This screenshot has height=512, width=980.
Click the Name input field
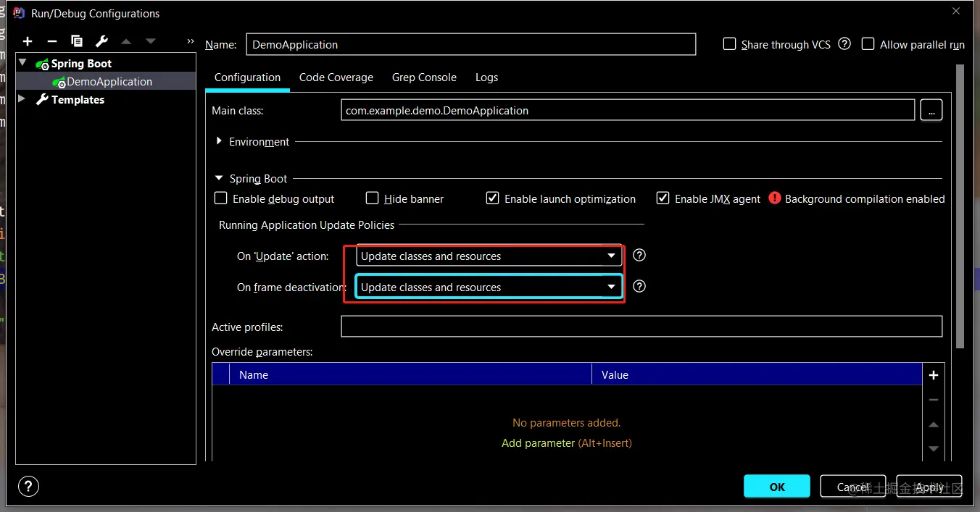(x=471, y=44)
